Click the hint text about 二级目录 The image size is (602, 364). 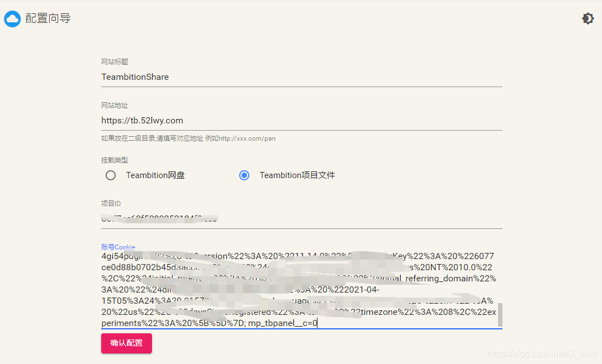click(188, 138)
